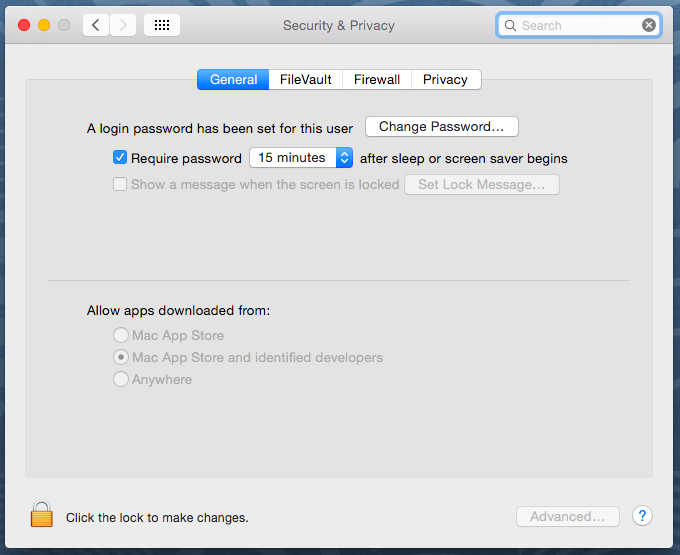Image resolution: width=680 pixels, height=555 pixels.
Task: Open the Privacy tab
Action: [446, 79]
